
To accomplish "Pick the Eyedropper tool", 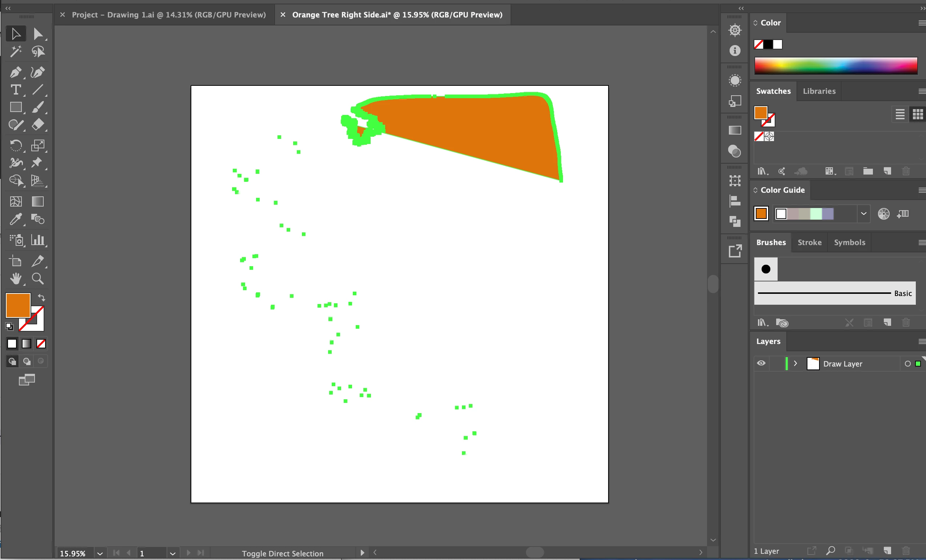I will tap(15, 219).
